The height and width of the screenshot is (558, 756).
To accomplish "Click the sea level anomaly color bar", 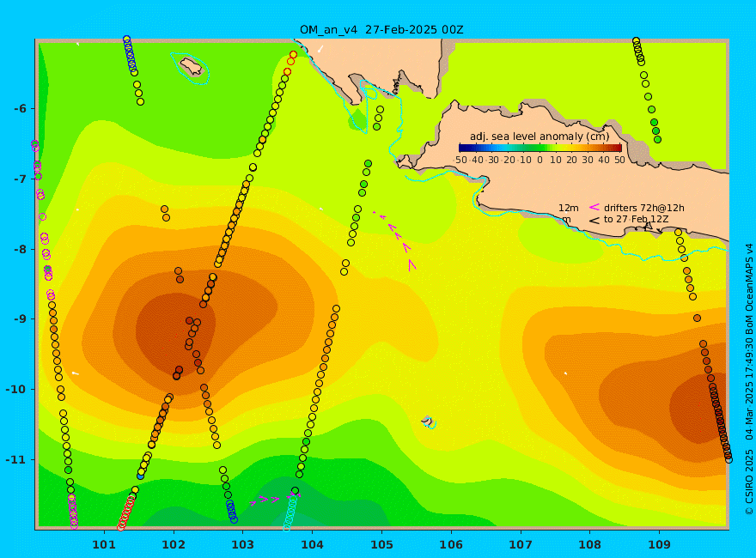I will click(x=540, y=148).
